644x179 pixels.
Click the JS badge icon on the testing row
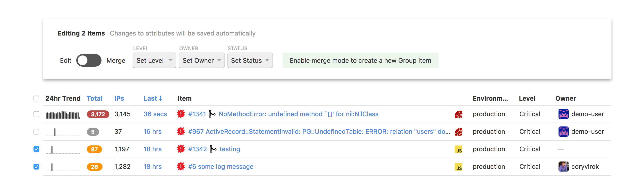coord(458,150)
